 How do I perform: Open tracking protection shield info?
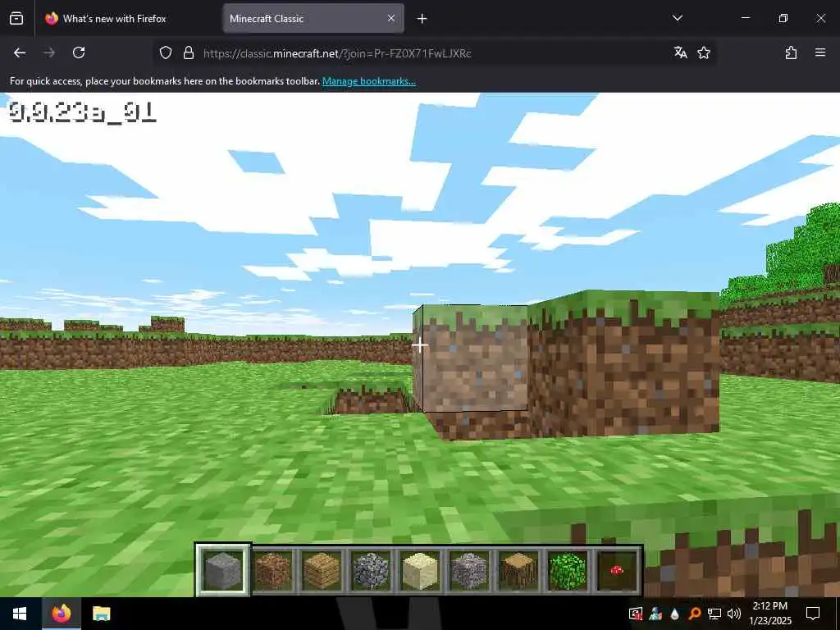click(x=166, y=53)
